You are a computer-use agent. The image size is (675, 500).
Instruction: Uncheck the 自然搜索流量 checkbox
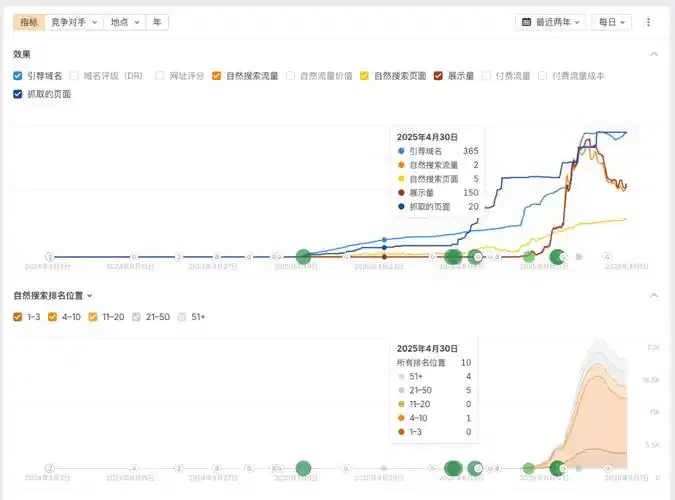[217, 76]
